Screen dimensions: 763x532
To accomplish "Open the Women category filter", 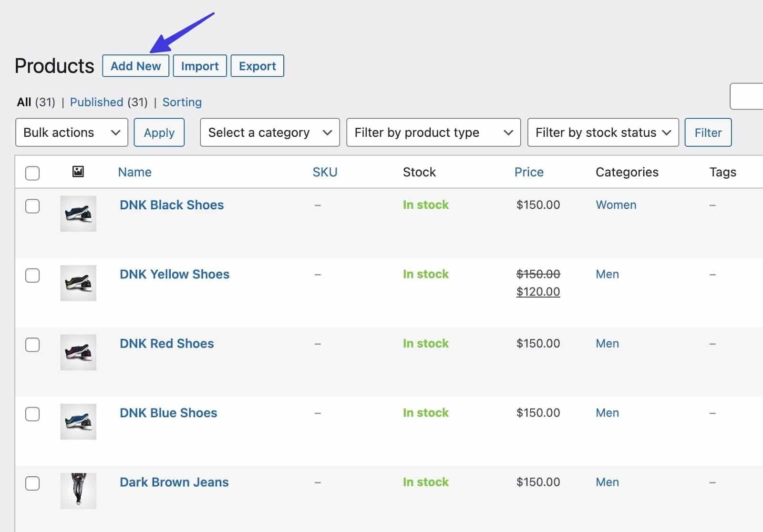I will tap(616, 205).
